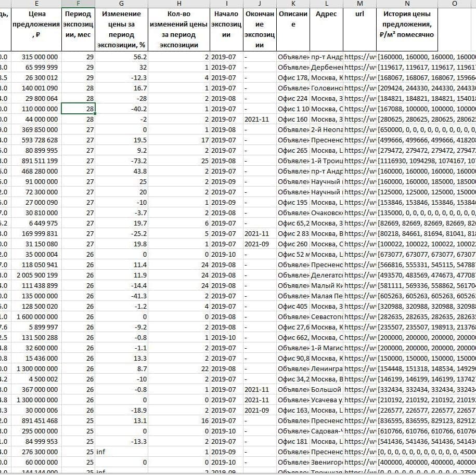
Task: Select column N header
Action: coord(407,4)
